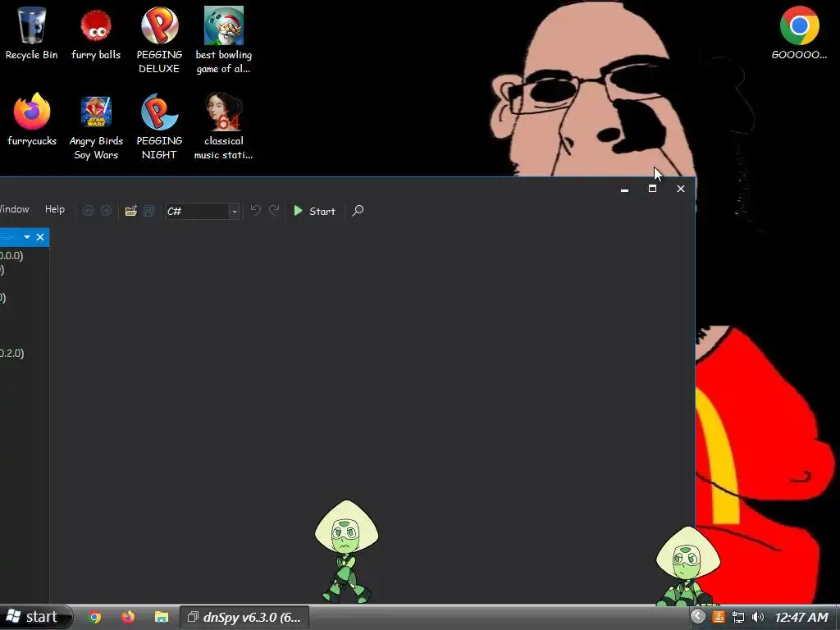Select the furry balls desktop icon
This screenshot has height=630, width=840.
pos(96,33)
